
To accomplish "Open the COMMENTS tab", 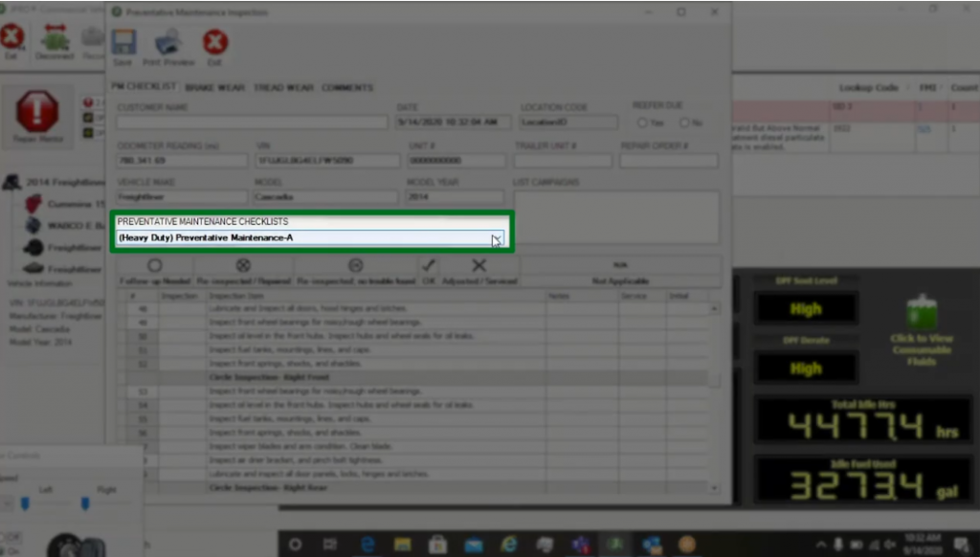I will pyautogui.click(x=347, y=87).
